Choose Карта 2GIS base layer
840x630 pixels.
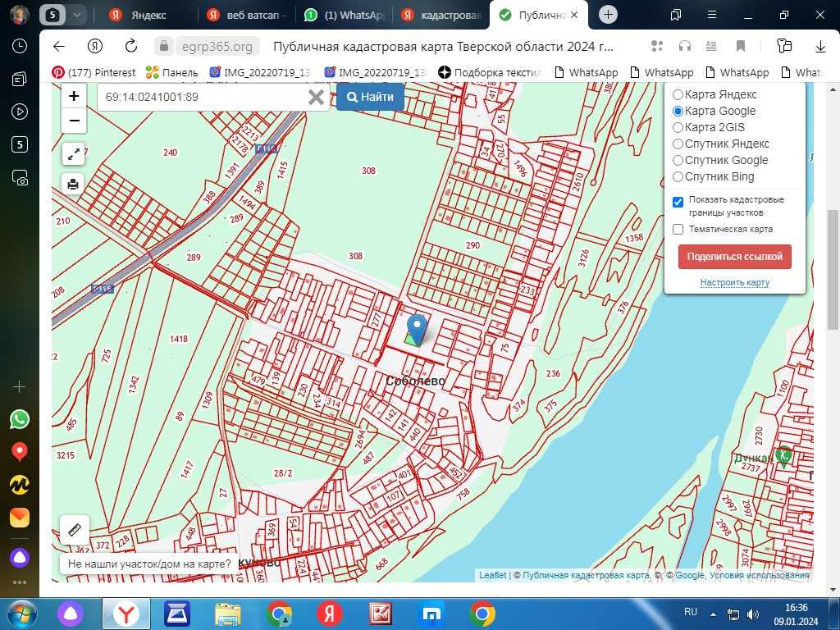[x=678, y=127]
